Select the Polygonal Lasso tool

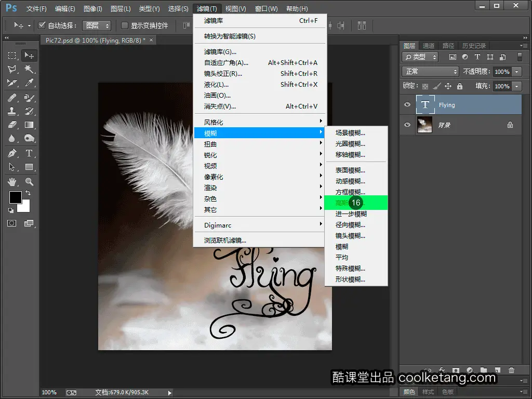[12, 69]
